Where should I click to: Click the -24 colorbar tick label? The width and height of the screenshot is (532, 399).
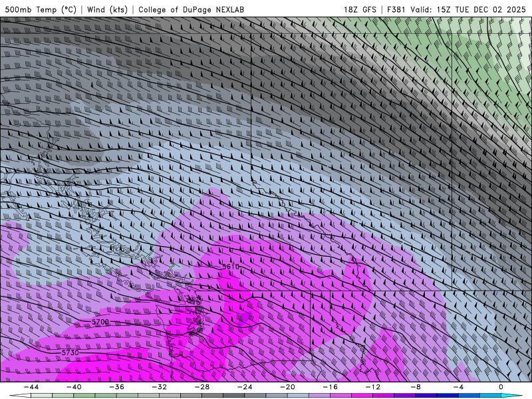pyautogui.click(x=245, y=387)
